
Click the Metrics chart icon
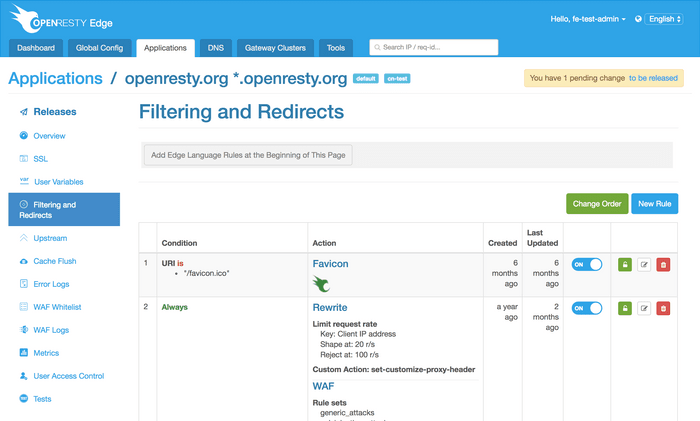pos(24,352)
